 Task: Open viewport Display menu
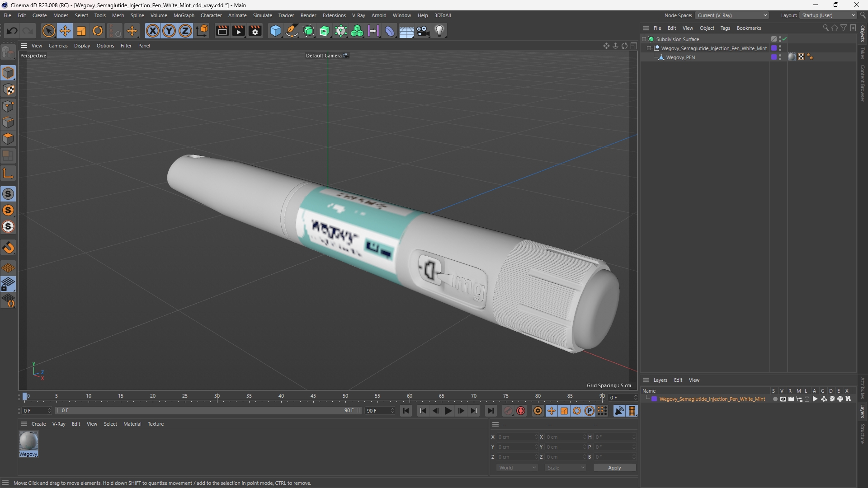pos(82,46)
